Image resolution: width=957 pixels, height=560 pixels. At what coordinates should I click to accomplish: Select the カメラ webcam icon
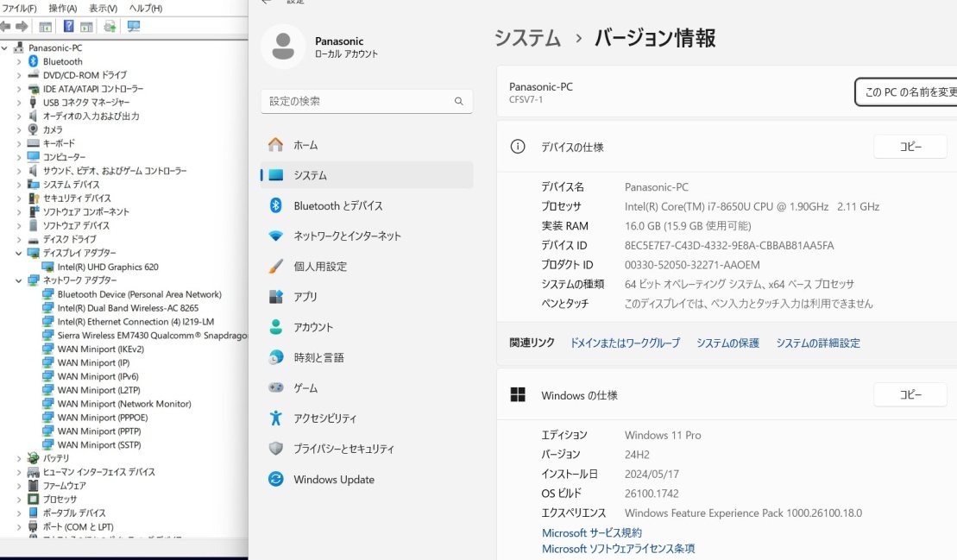tap(34, 129)
